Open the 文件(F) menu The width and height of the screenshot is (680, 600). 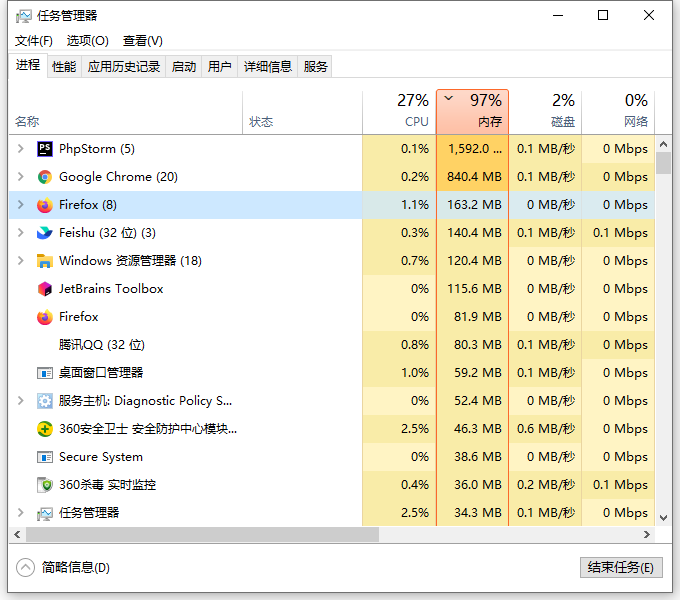coord(34,41)
